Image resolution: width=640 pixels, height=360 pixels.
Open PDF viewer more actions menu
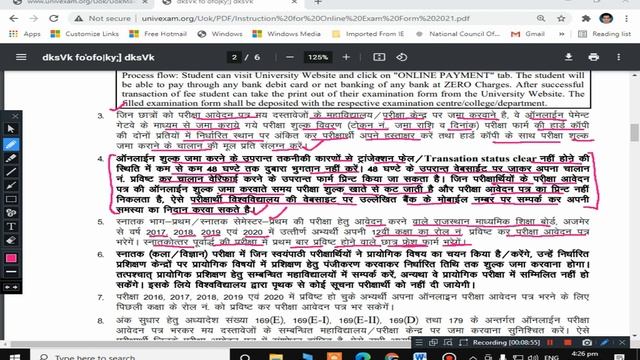point(619,57)
